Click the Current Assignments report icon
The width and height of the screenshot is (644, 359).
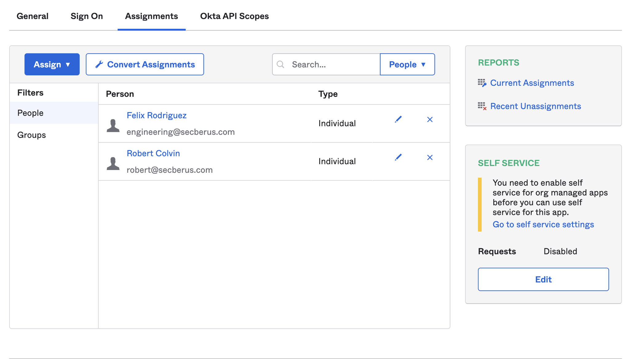point(482,83)
